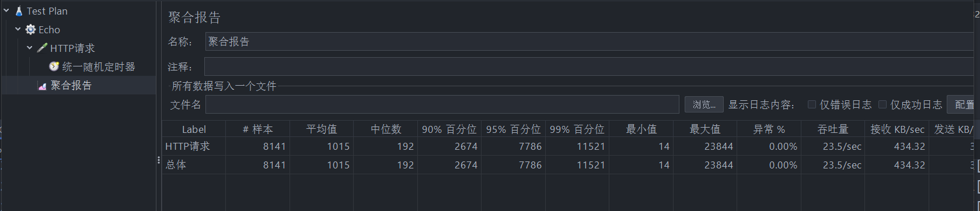Click the 文件名 filename input field
Viewport: 980px width, 211px height.
[442, 104]
